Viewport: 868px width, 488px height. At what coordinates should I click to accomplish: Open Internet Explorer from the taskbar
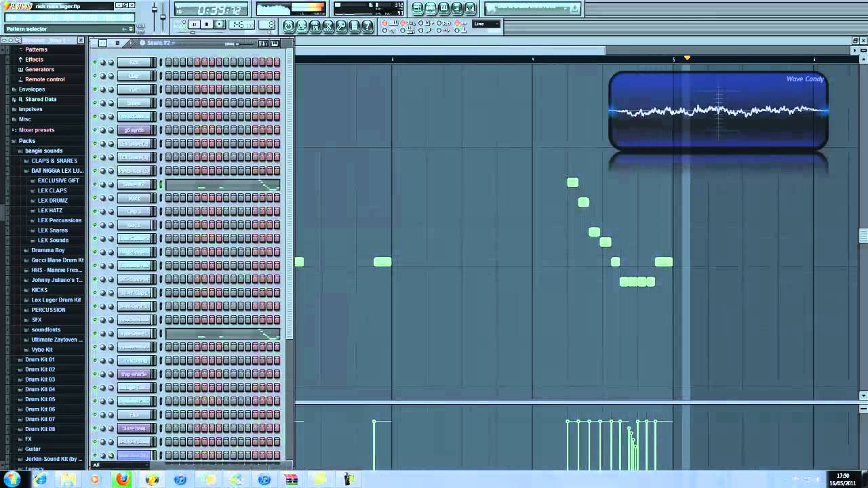pos(40,479)
